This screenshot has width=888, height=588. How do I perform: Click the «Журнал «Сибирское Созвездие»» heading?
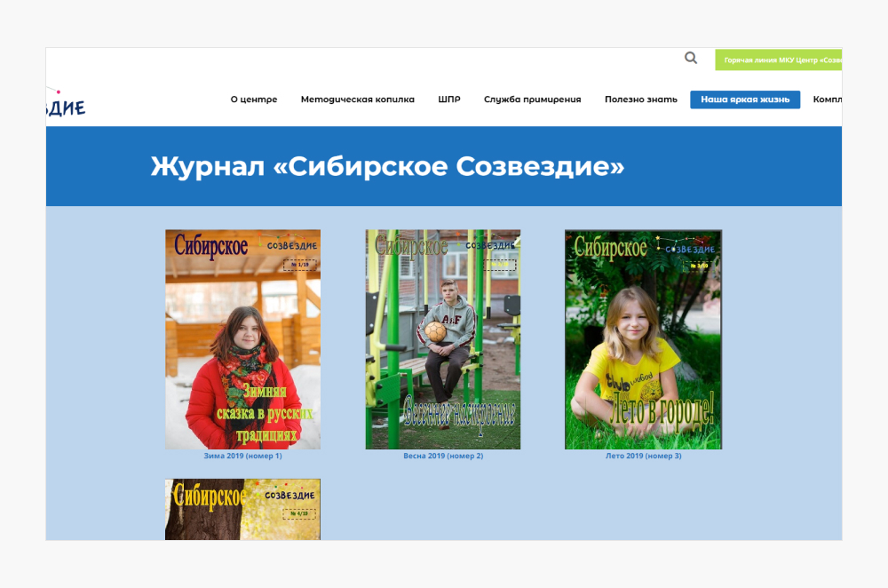click(387, 167)
